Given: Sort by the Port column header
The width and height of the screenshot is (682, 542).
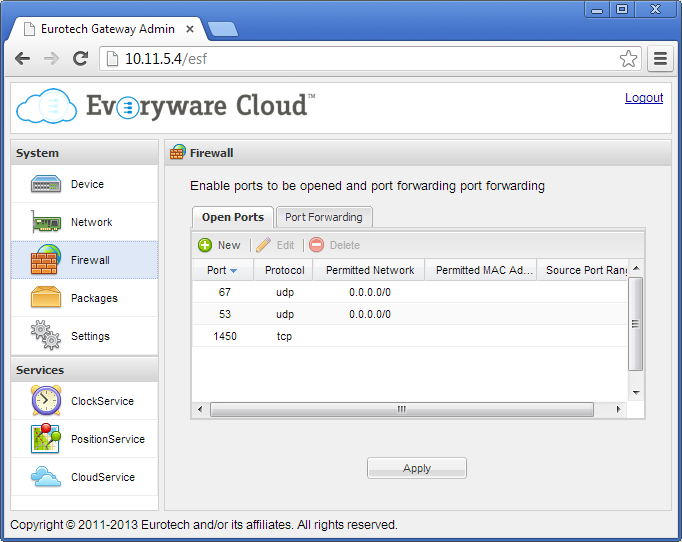Looking at the screenshot, I should click(x=223, y=270).
